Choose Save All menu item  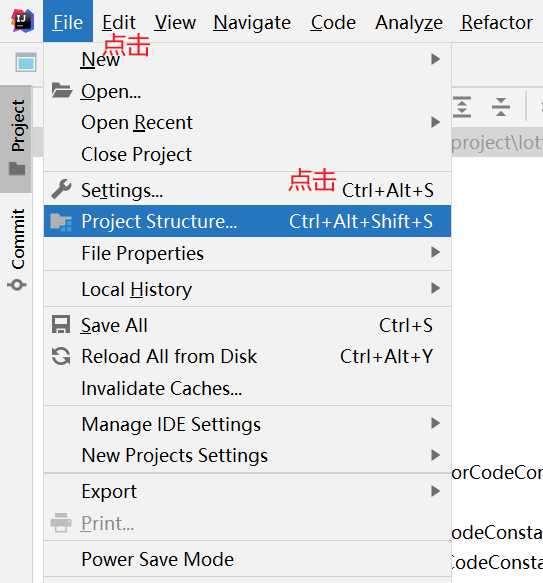pyautogui.click(x=247, y=325)
